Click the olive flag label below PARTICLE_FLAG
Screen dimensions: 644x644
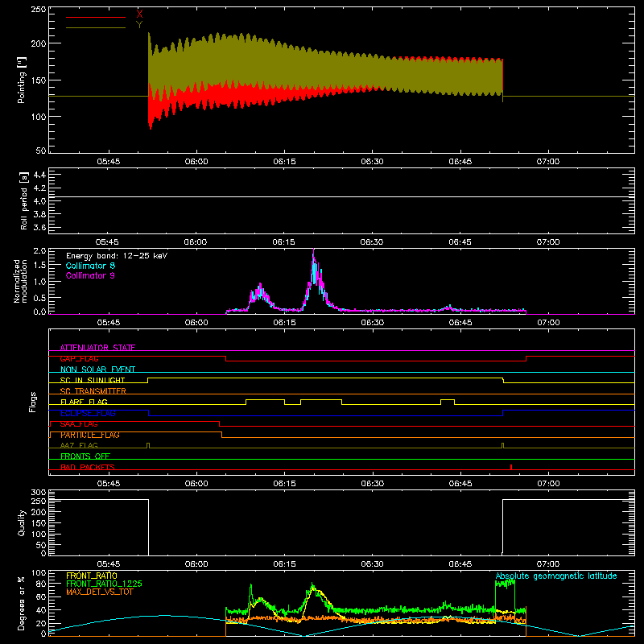coord(79,445)
